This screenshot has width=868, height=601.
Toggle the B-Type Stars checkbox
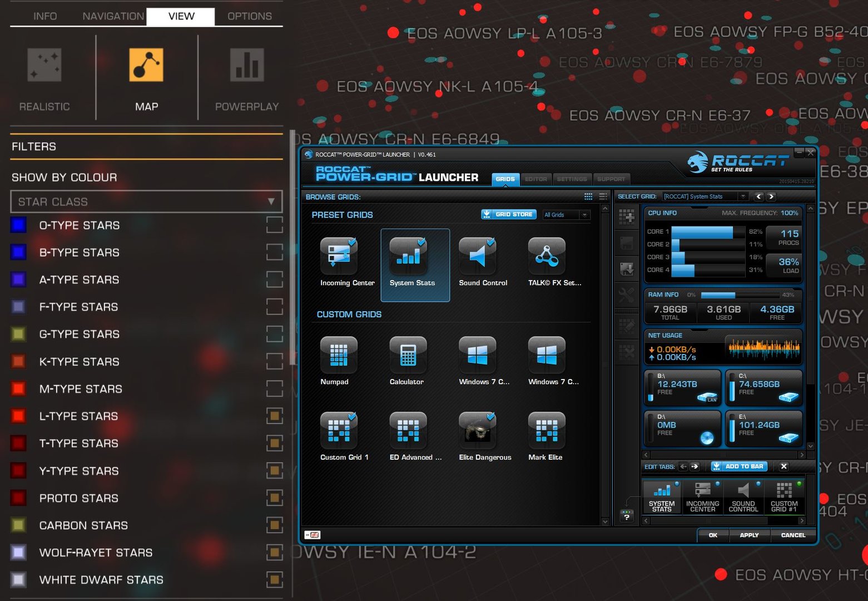click(x=275, y=252)
